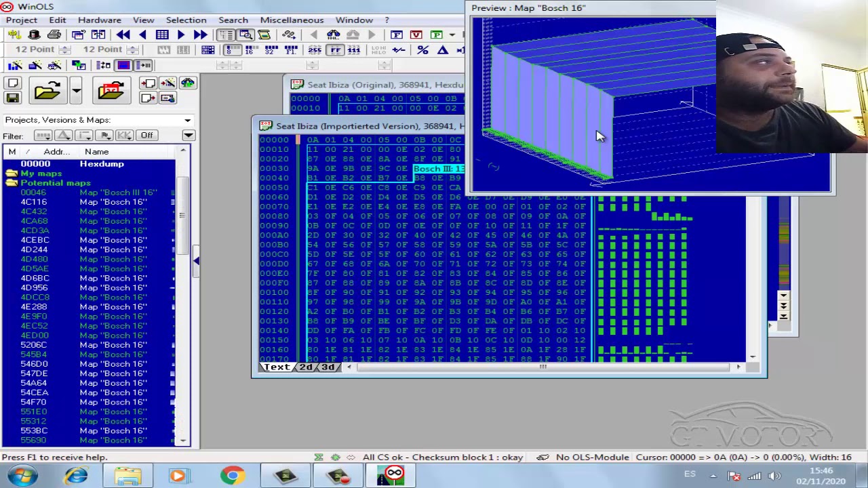Click the magnifier zoom window icon
Image resolution: width=868 pixels, height=488 pixels.
(245, 35)
